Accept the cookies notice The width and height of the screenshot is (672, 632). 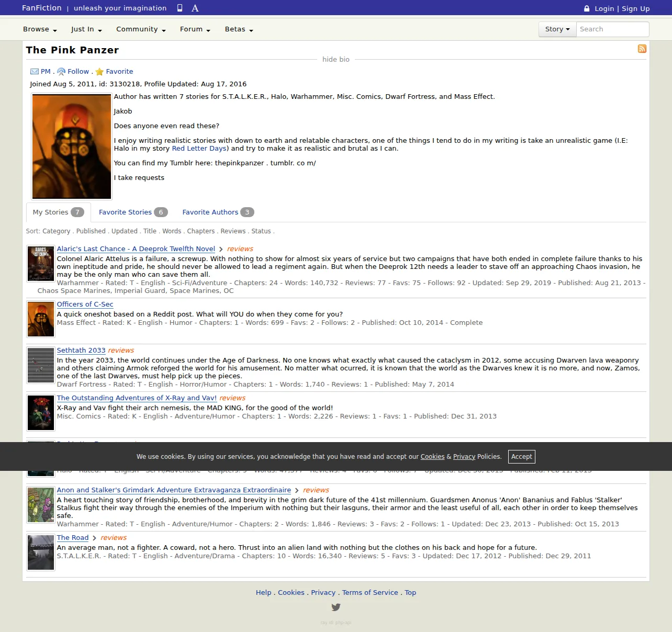pos(522,457)
